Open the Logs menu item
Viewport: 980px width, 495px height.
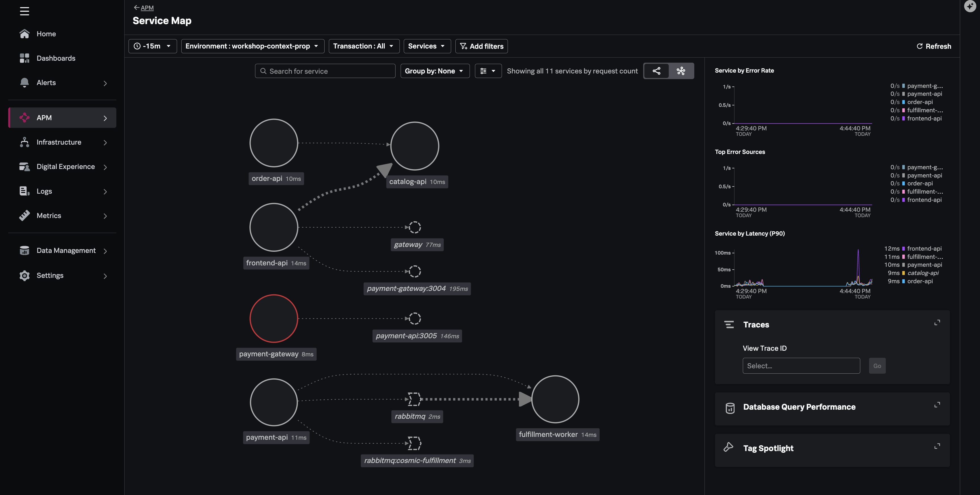point(62,191)
